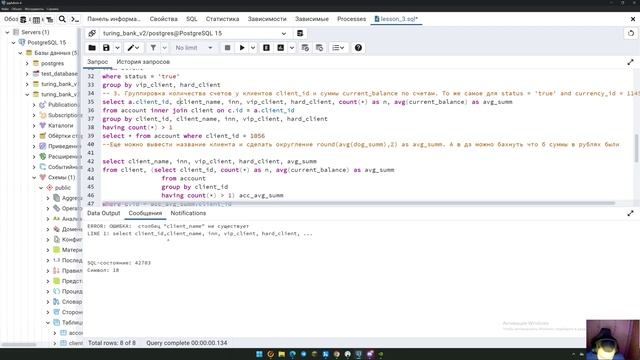Viewport: 640px width, 360px height.
Task: Open a new query tool for this connection
Action: coord(300,33)
